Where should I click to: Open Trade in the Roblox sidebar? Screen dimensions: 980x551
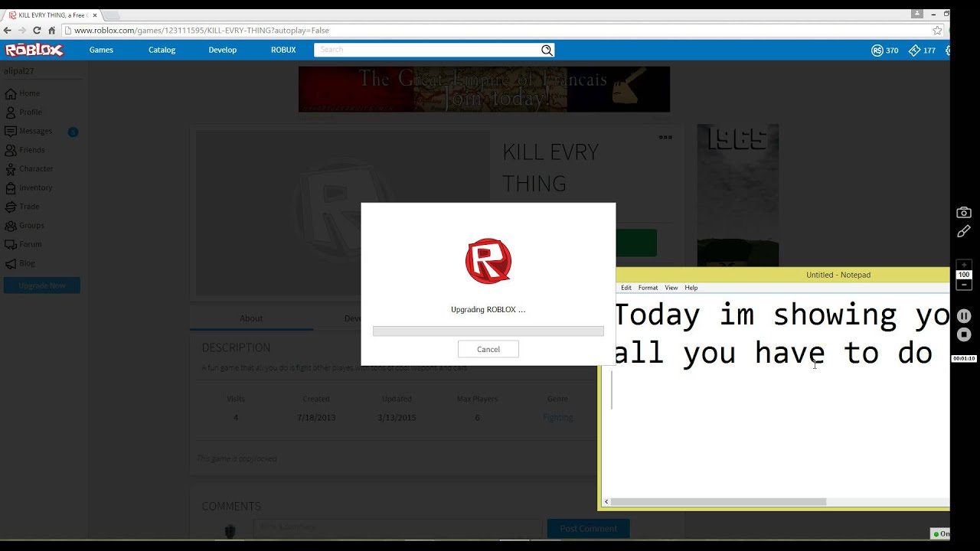tap(22, 207)
